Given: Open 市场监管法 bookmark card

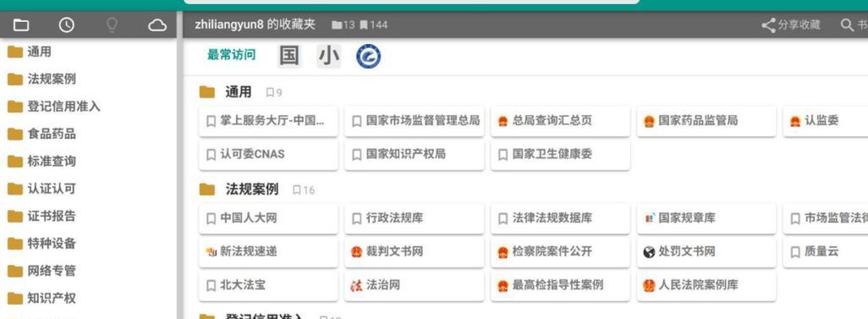Looking at the screenshot, I should (826, 218).
